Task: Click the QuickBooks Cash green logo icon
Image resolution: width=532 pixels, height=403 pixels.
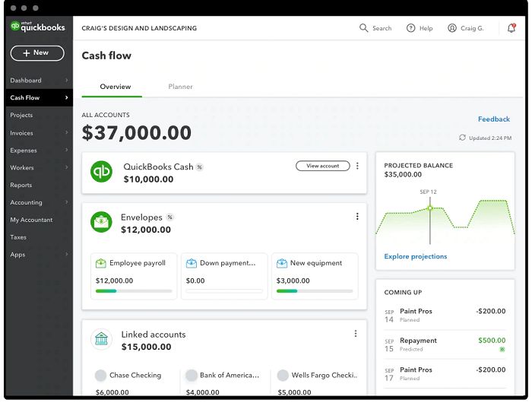Action: pos(101,172)
